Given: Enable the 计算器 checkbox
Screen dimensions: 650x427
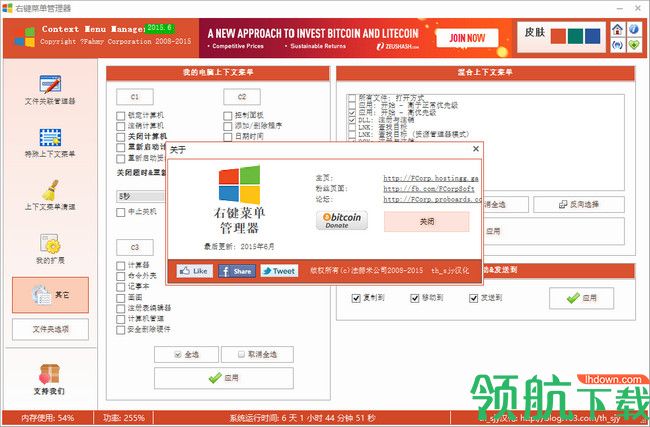Looking at the screenshot, I should 121,265.
